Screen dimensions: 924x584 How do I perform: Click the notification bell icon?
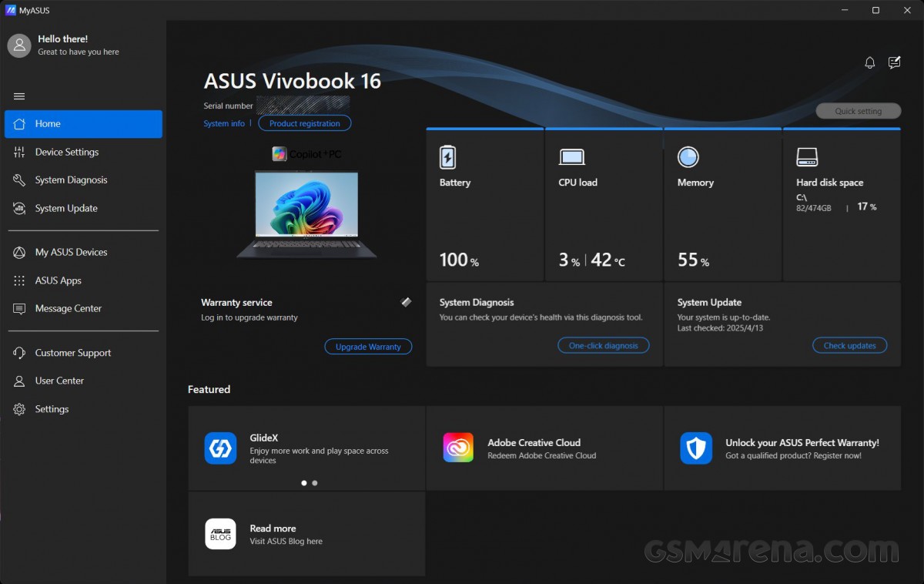(x=869, y=62)
